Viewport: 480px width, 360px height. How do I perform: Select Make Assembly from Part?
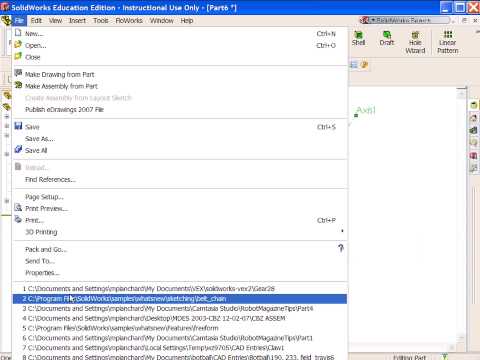point(180,86)
